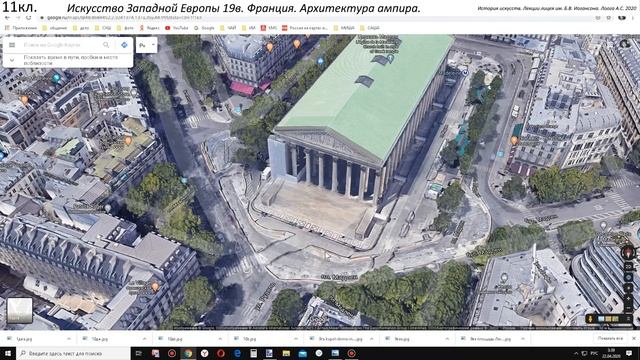The width and height of the screenshot is (640, 360).
Task: Switch to Chrome on the taskbar
Action: click(x=188, y=353)
